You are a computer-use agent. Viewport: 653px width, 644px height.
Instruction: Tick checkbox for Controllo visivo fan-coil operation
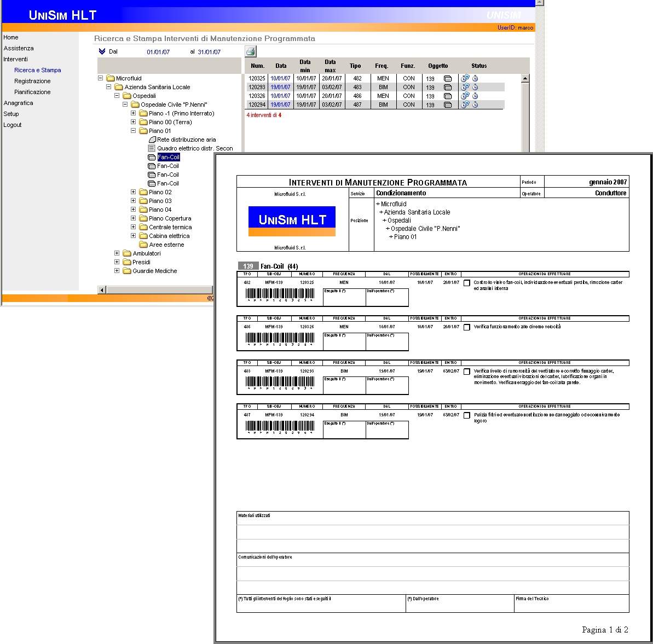pos(467,283)
